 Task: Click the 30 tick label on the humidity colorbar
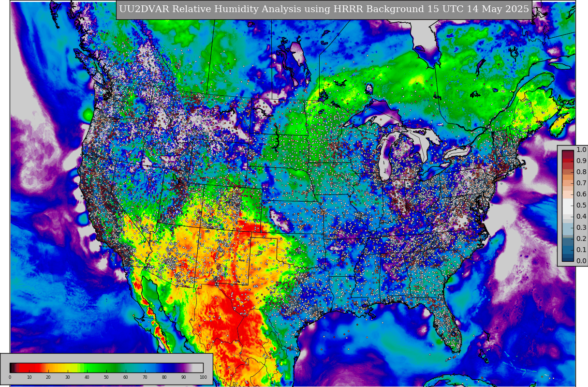click(68, 377)
